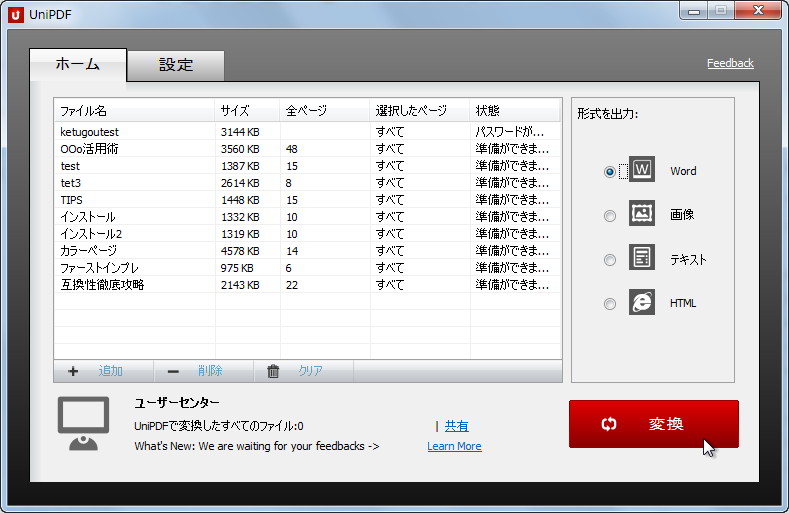This screenshot has height=513, width=789.
Task: Select the TIPS file row
Action: point(307,200)
